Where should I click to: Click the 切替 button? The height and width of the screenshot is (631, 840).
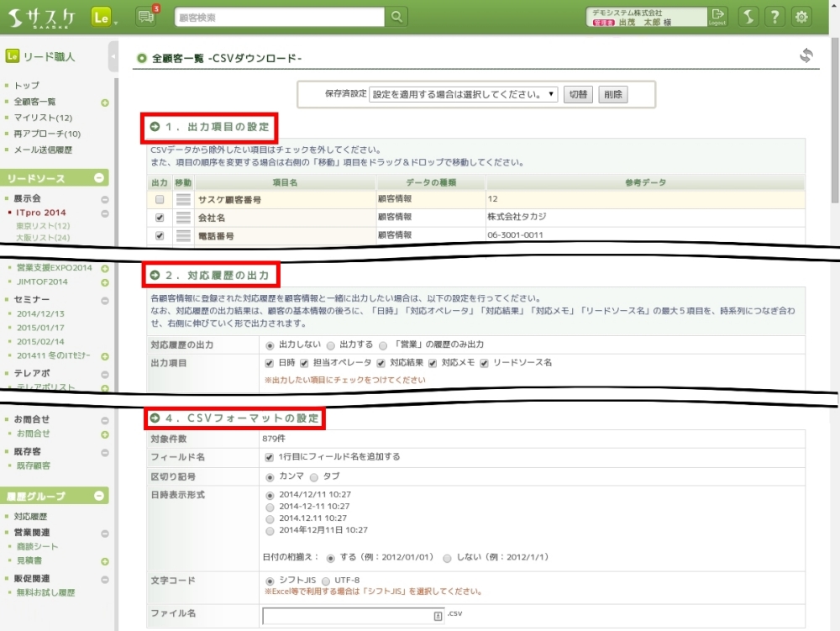[577, 94]
